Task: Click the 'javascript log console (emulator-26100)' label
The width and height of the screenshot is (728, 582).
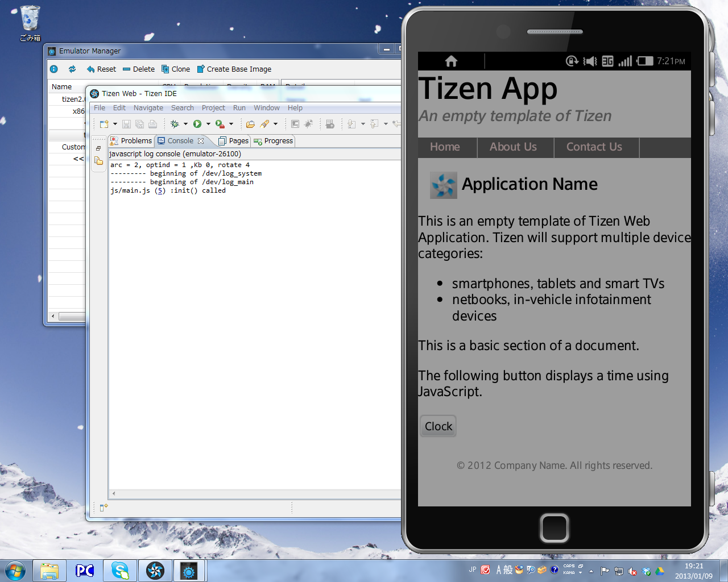Action: (175, 154)
